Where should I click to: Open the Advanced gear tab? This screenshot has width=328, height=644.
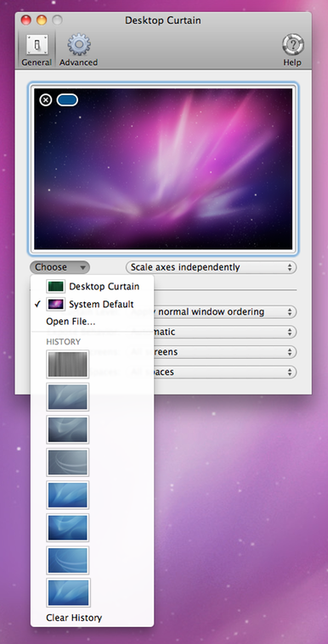pyautogui.click(x=79, y=51)
